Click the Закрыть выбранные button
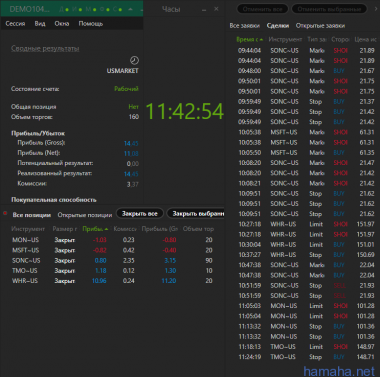Viewport: 380px width, 377px height. [x=196, y=214]
